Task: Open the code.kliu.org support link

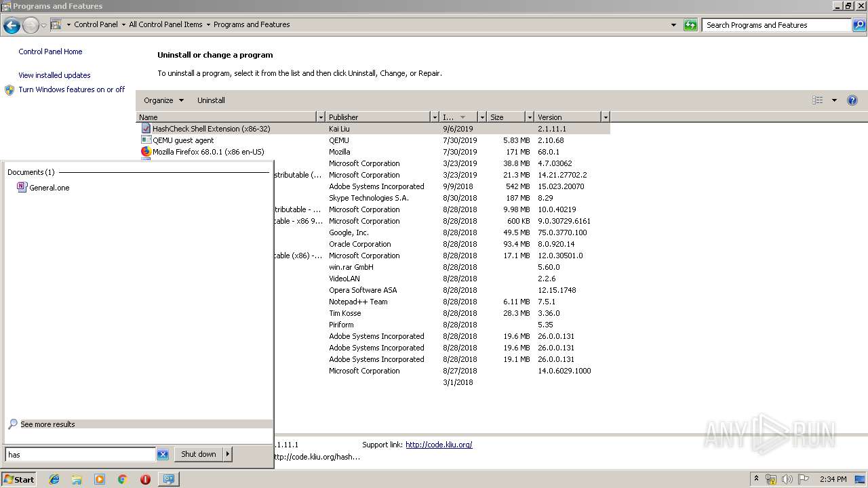Action: click(439, 445)
